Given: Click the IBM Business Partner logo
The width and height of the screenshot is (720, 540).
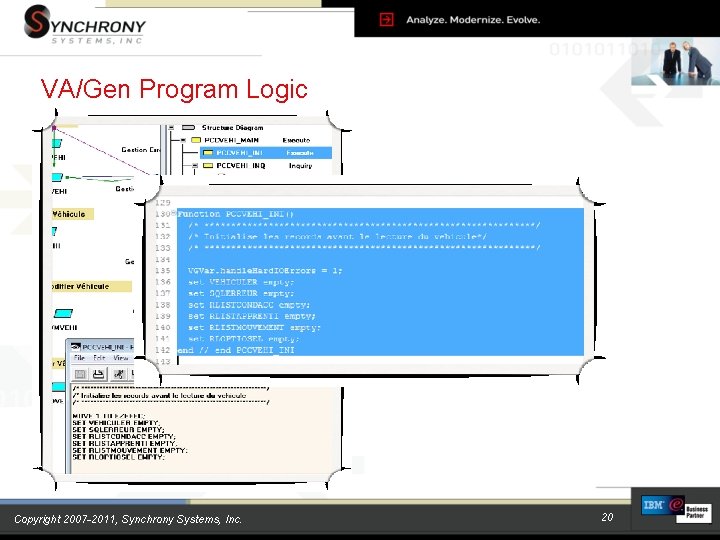Looking at the screenshot, I should pyautogui.click(x=676, y=509).
